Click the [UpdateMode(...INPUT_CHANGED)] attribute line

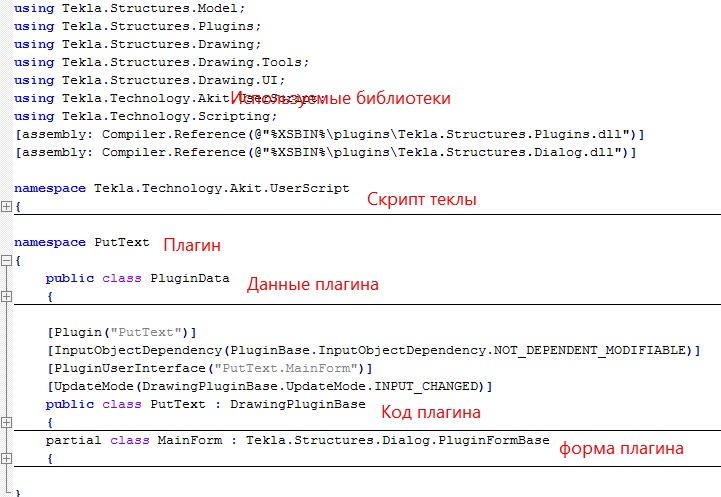(x=270, y=386)
